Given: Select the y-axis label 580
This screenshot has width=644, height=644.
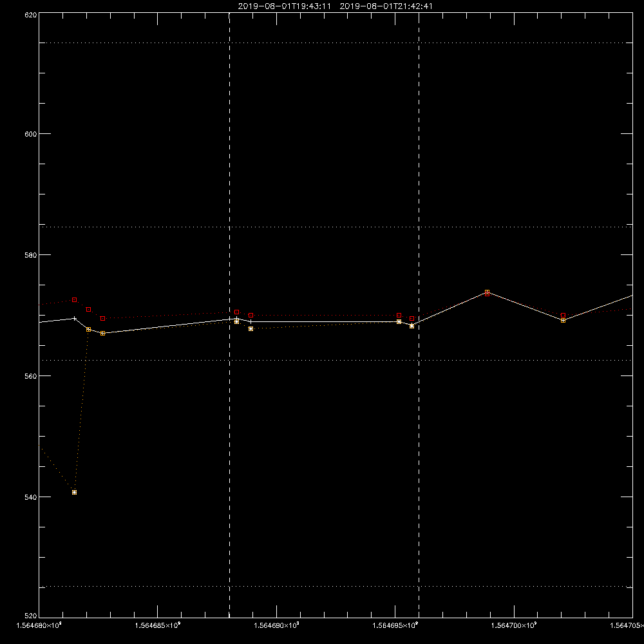Looking at the screenshot, I should (31, 254).
